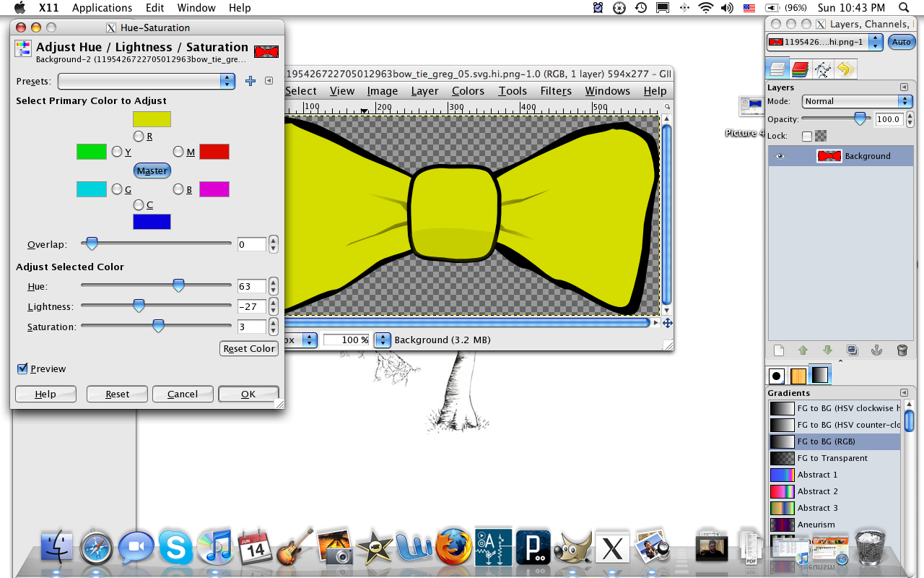Select the Abstract 1 gradient
924x578 pixels.
point(834,475)
